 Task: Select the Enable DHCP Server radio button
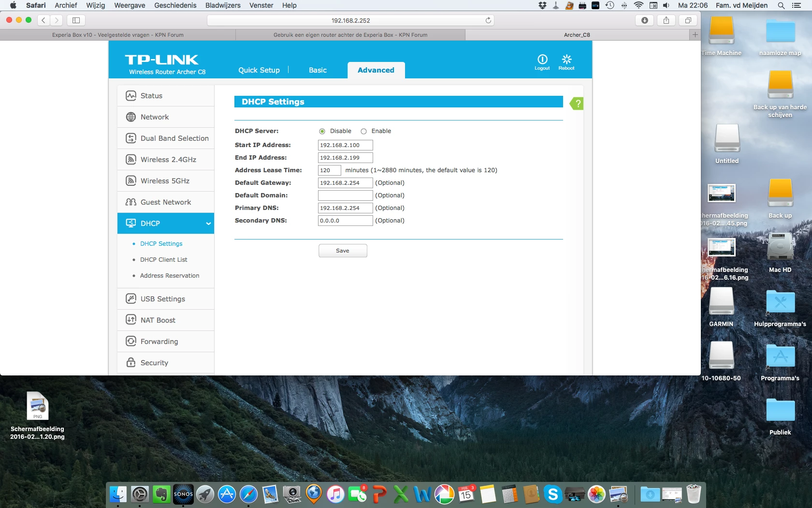pyautogui.click(x=364, y=132)
